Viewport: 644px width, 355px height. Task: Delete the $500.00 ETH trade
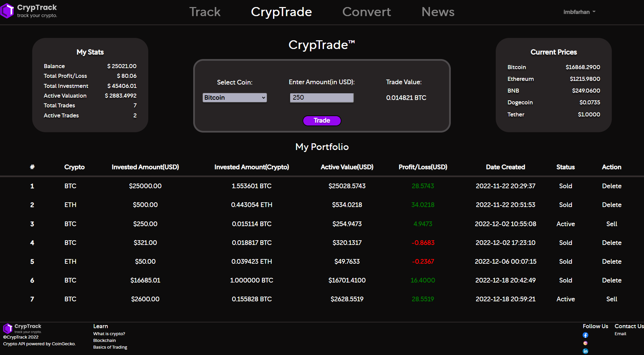point(611,205)
